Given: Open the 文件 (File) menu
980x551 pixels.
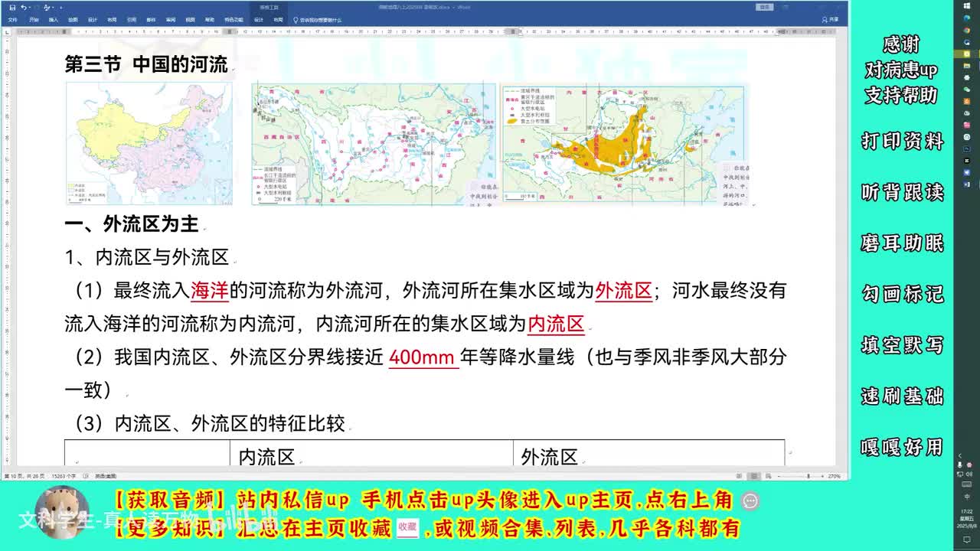Looking at the screenshot, I should click(13, 19).
